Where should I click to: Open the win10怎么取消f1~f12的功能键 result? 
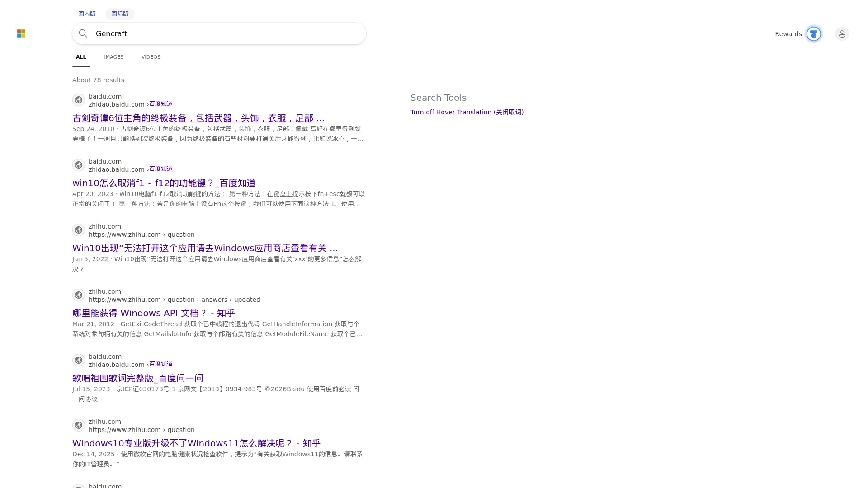tap(164, 183)
